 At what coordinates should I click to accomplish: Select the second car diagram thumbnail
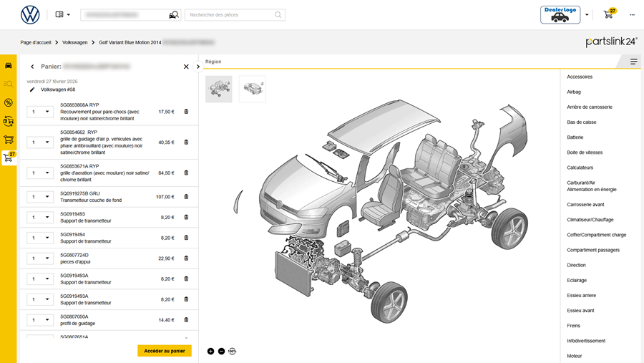tap(253, 89)
